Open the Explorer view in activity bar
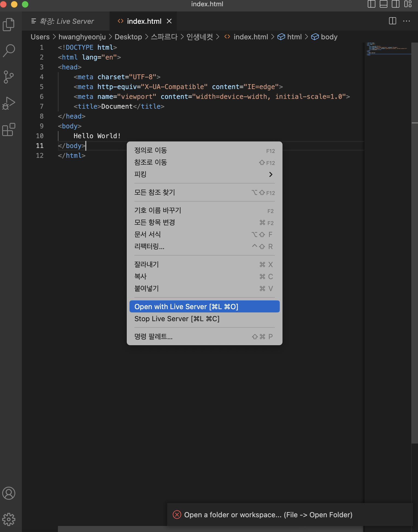The image size is (418, 532). 9,25
